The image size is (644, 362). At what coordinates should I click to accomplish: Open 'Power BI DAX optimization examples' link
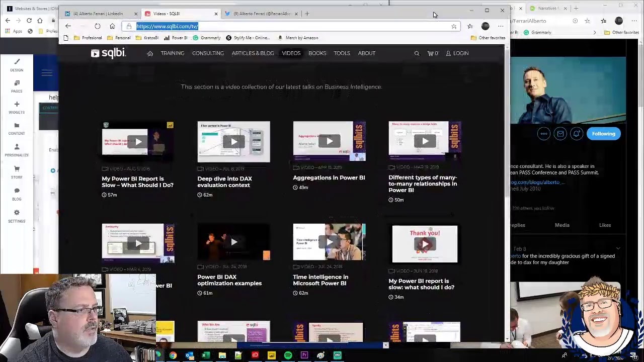(229, 280)
